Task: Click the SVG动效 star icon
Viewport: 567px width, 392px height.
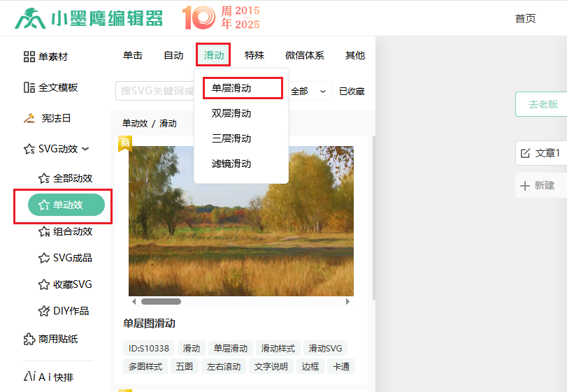Action: pyautogui.click(x=29, y=149)
